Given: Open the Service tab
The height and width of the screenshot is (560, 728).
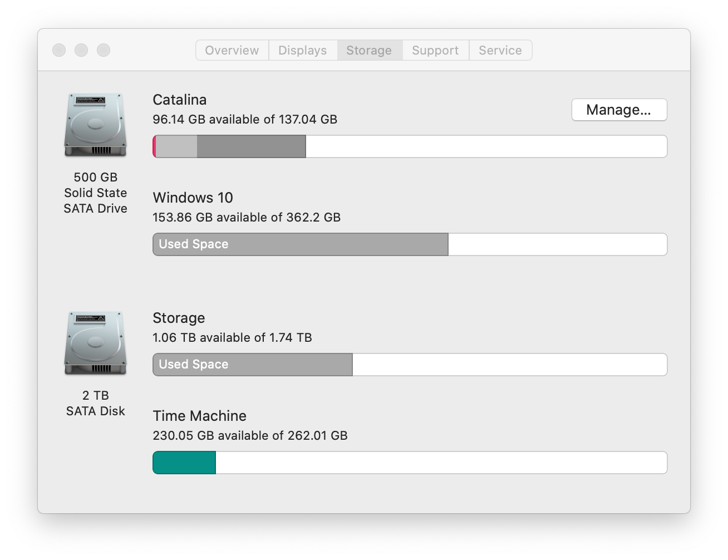Looking at the screenshot, I should tap(500, 50).
